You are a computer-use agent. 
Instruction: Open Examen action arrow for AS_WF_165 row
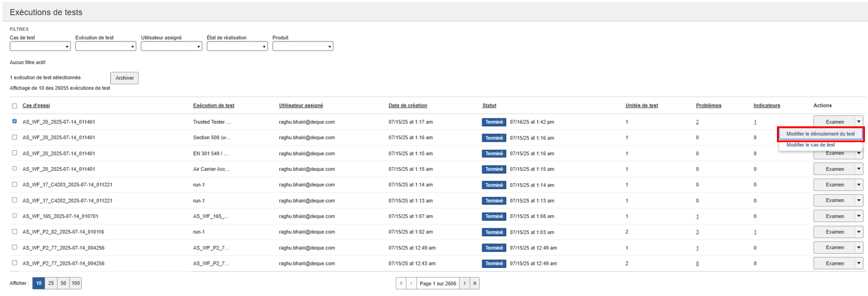click(x=859, y=216)
